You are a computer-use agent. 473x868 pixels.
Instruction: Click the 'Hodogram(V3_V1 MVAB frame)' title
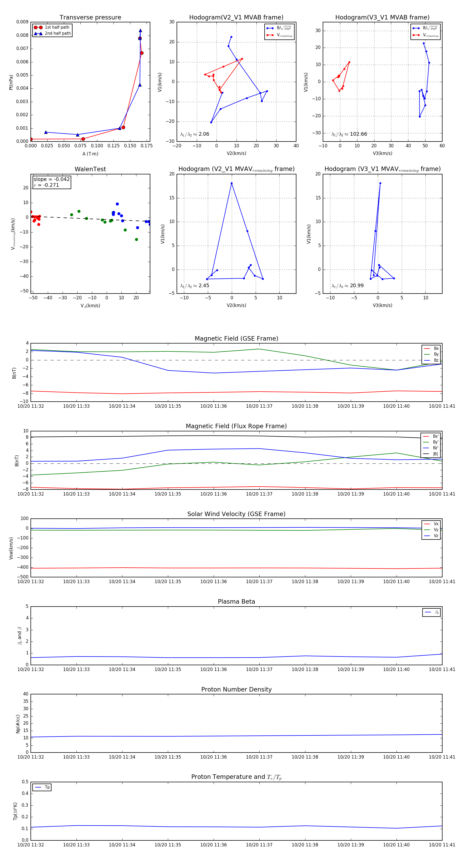click(382, 17)
